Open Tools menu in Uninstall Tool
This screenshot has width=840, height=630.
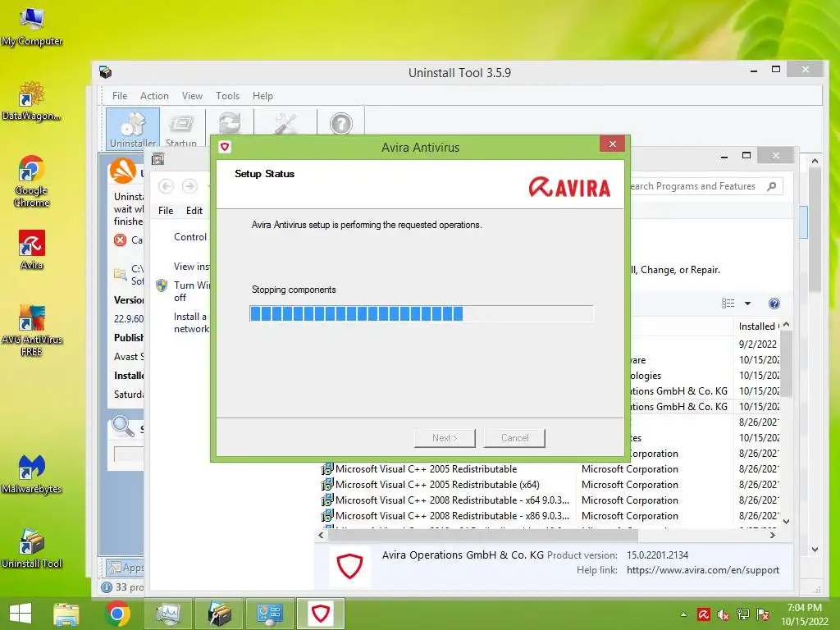tap(228, 96)
